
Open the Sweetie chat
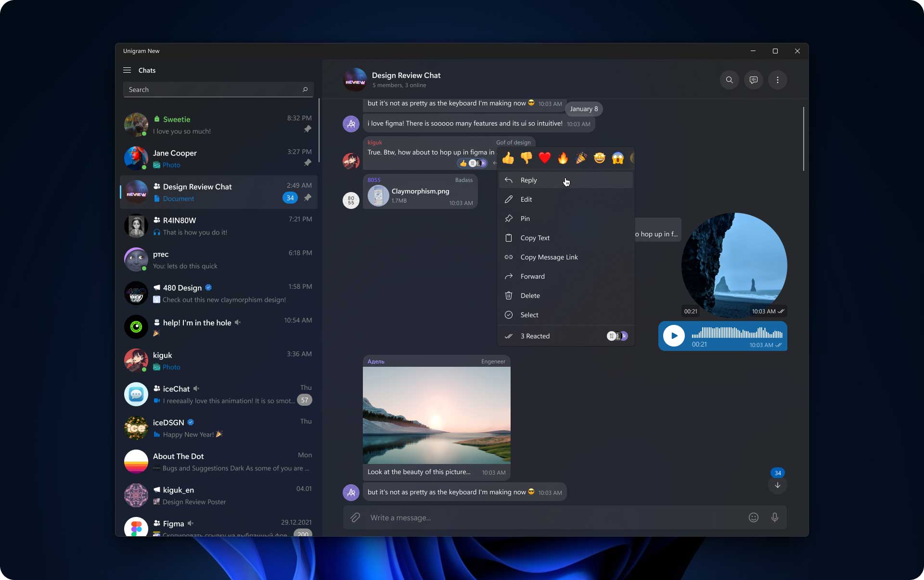[218, 125]
